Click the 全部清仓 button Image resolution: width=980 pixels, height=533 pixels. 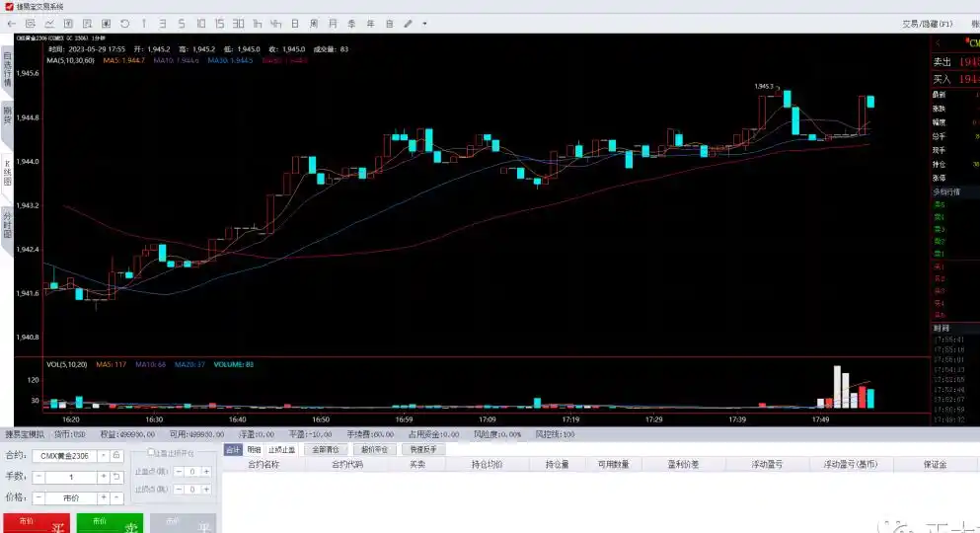[x=325, y=450]
